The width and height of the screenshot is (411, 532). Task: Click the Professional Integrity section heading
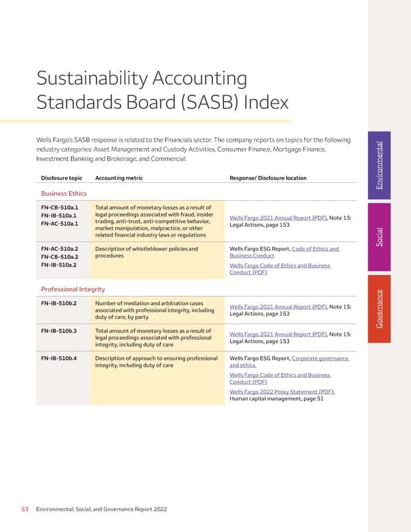coord(73,289)
